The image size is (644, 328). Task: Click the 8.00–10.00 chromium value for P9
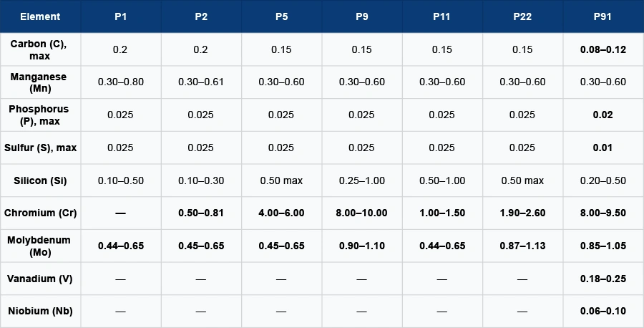click(x=361, y=213)
